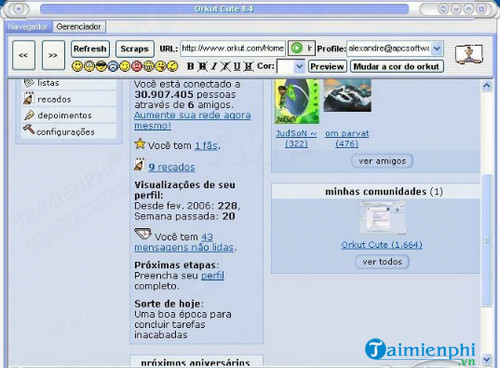Screen dimensions: 500x368
Task: Click the envelope icon beside unread messages
Action: tap(143, 234)
